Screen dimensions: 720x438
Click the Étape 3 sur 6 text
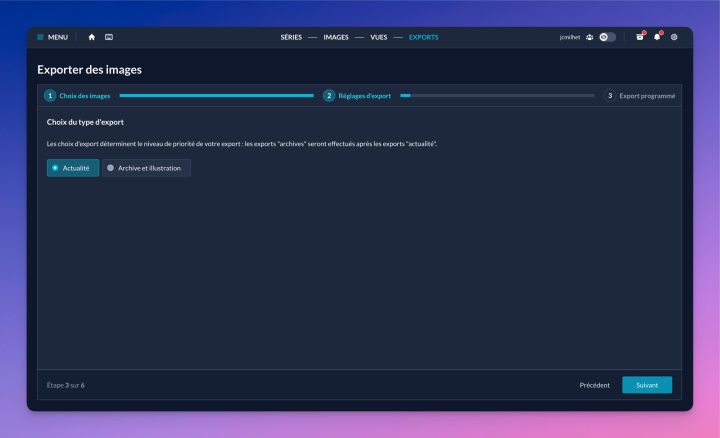(65, 385)
